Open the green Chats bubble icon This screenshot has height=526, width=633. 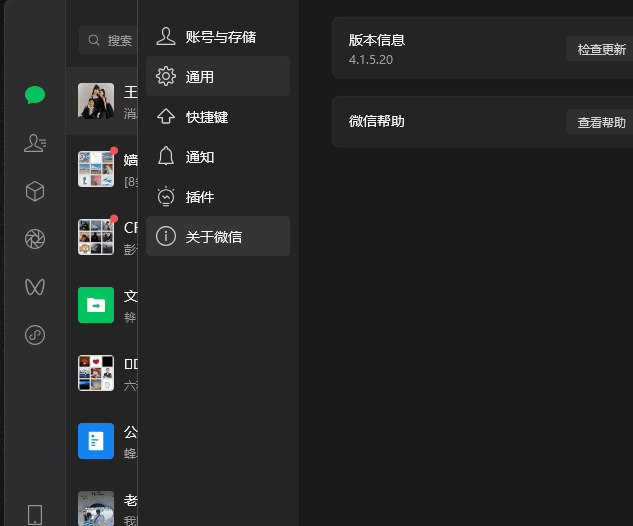[x=35, y=95]
